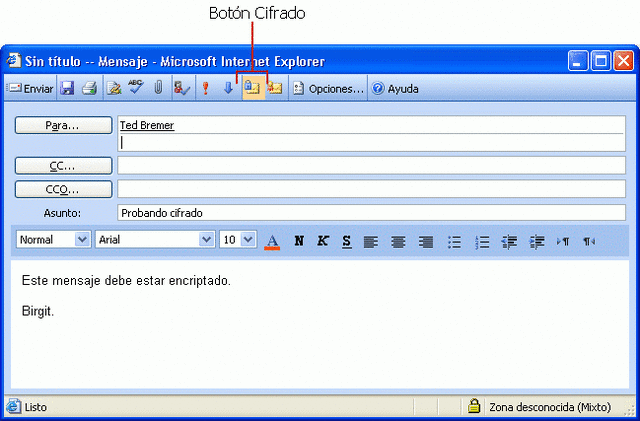The width and height of the screenshot is (640, 421).
Task: Click into the CCO address field
Action: tap(371, 189)
